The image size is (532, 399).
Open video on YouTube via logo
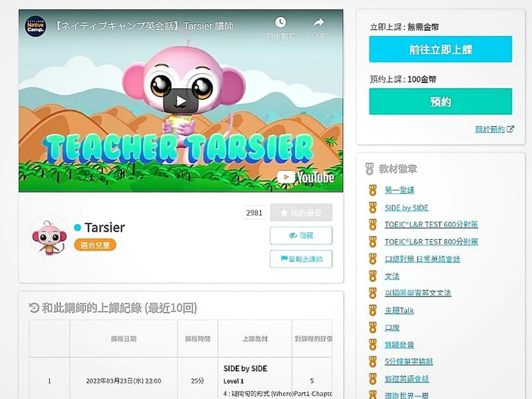[x=305, y=177]
